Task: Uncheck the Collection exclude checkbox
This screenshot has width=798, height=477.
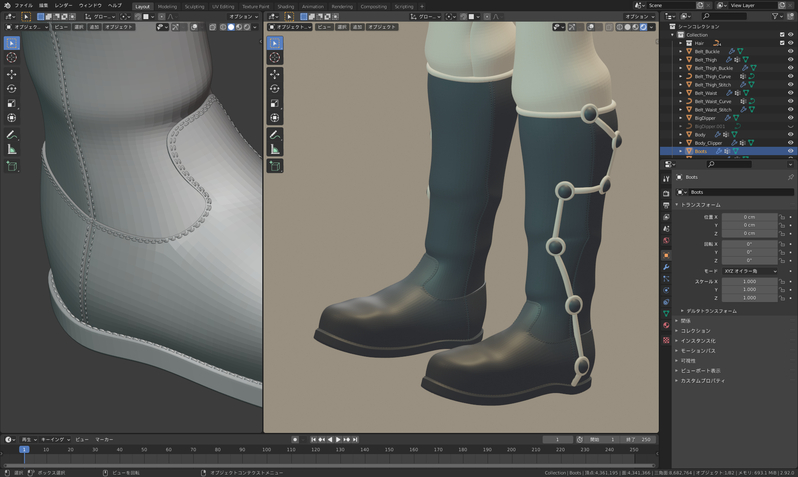Action: tap(782, 35)
